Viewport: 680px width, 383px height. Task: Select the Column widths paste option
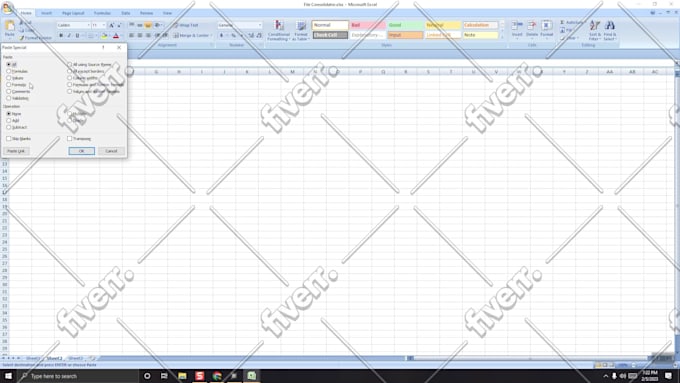click(69, 78)
